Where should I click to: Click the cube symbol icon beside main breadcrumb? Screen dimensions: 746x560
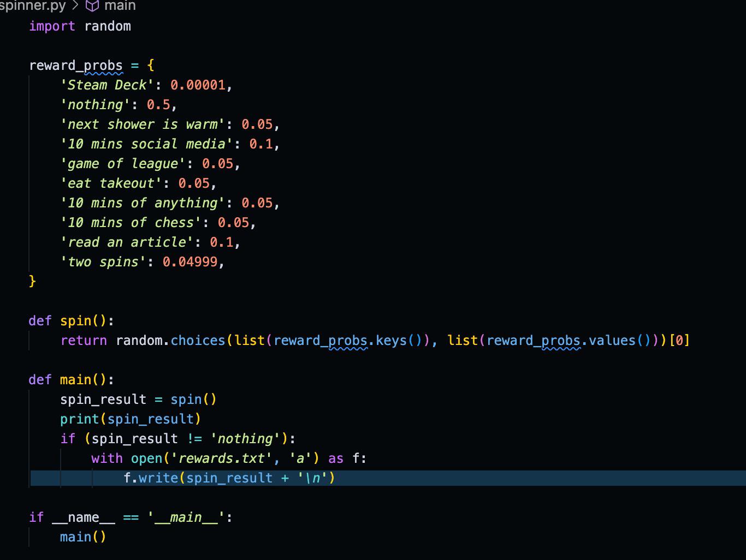point(92,6)
